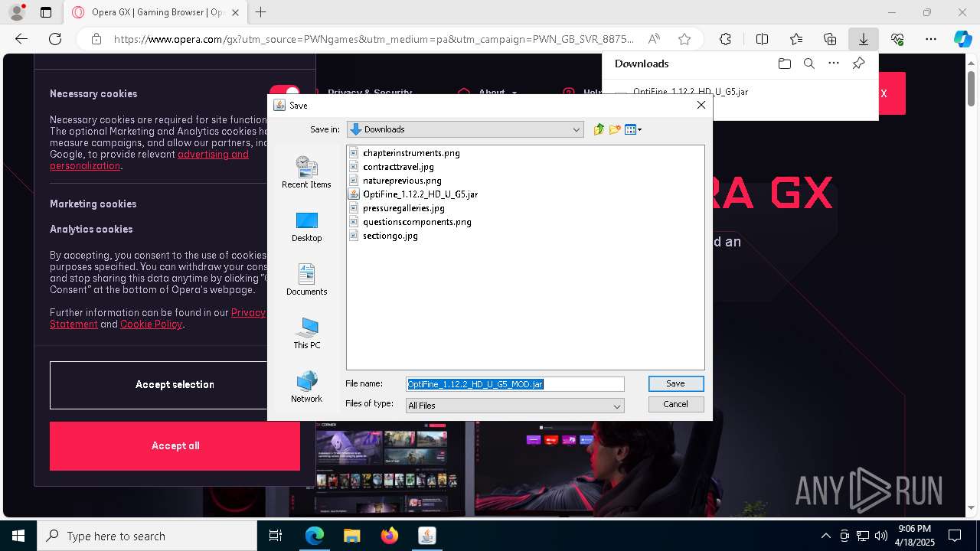Refresh the Opera GX page
980x551 pixels.
pos(55,39)
